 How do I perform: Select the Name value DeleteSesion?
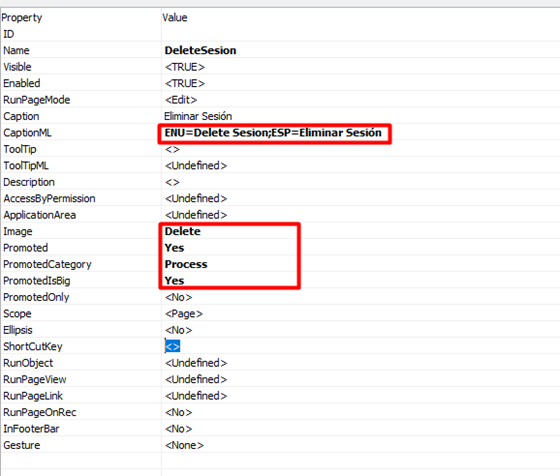(200, 50)
